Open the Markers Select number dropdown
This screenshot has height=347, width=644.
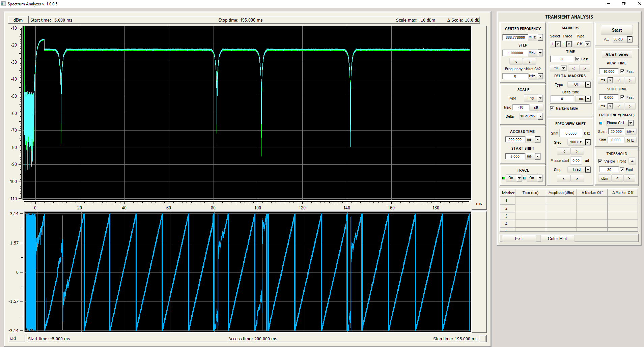[x=558, y=44]
